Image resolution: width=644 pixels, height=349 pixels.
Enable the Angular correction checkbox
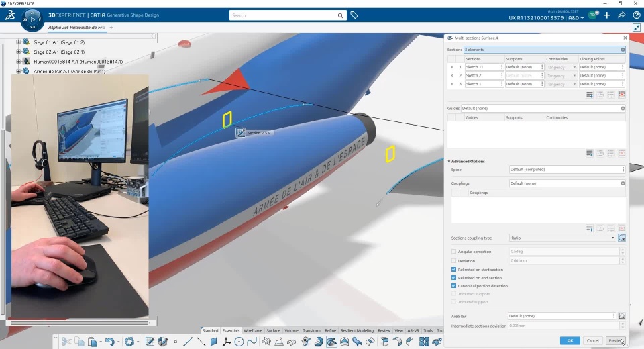454,251
